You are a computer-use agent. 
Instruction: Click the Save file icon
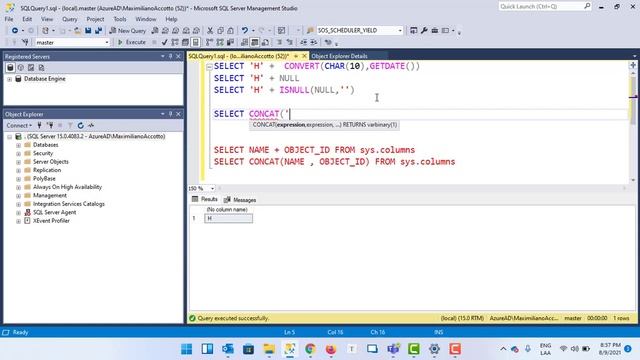(x=88, y=31)
